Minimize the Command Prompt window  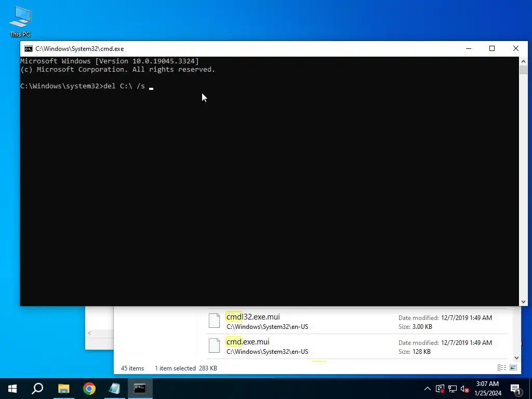469,48
